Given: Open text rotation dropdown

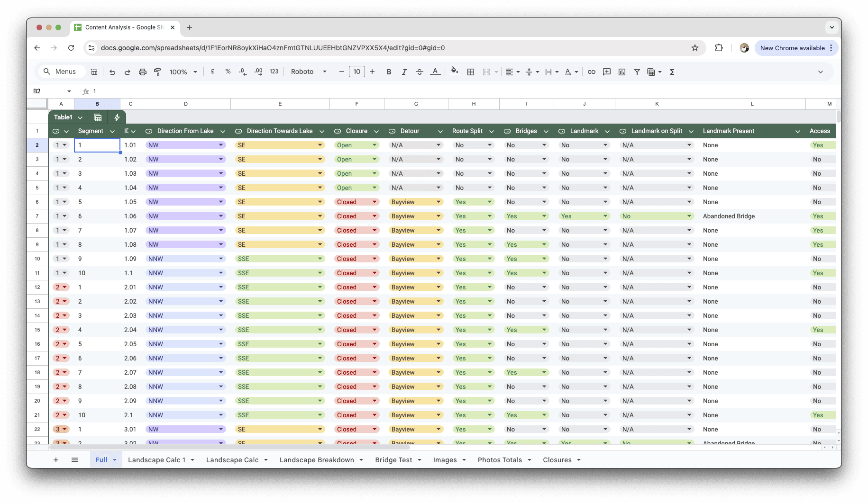Looking at the screenshot, I should [571, 72].
